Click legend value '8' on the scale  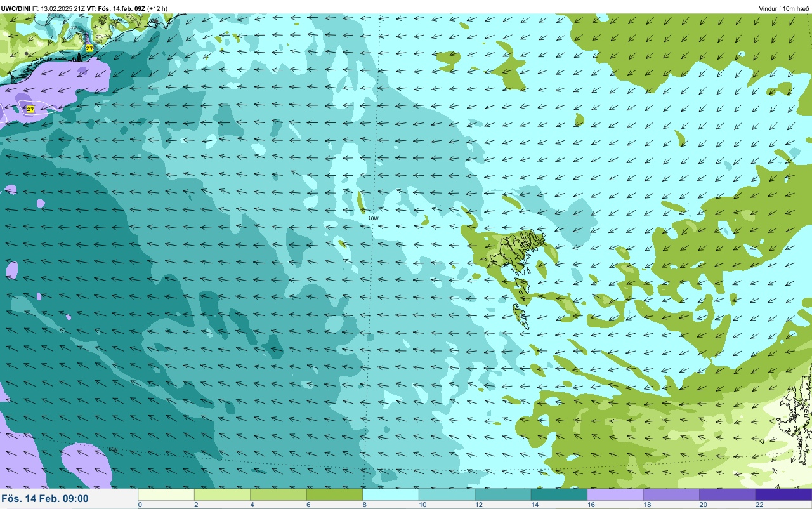[x=364, y=505]
